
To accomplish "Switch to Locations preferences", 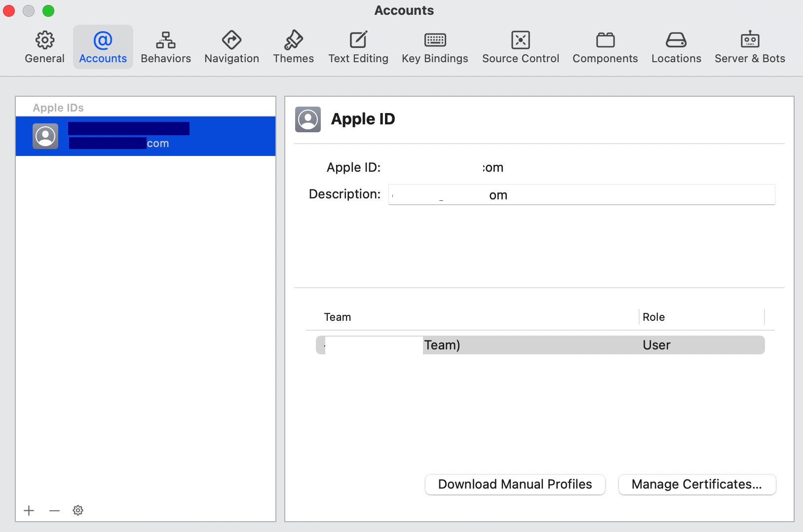I will (x=676, y=47).
